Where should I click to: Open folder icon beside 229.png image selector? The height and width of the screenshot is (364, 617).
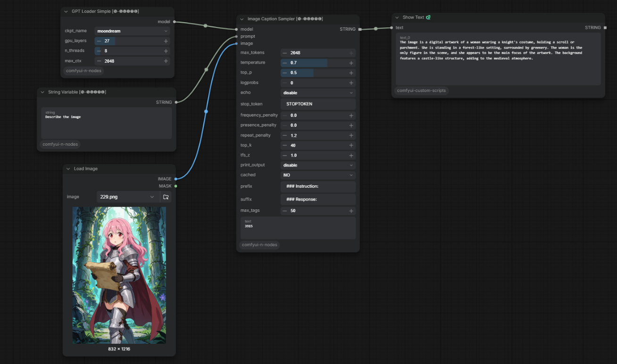pyautogui.click(x=166, y=197)
